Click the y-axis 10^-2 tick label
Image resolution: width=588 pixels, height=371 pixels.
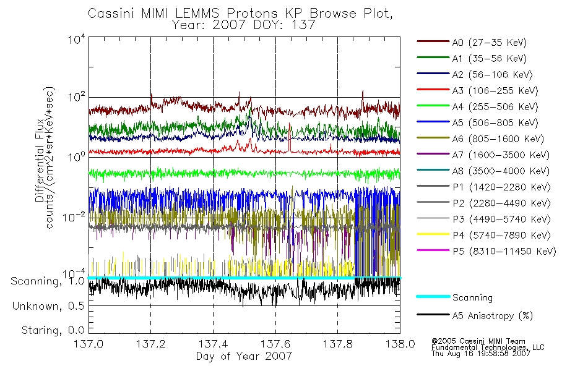(x=74, y=217)
